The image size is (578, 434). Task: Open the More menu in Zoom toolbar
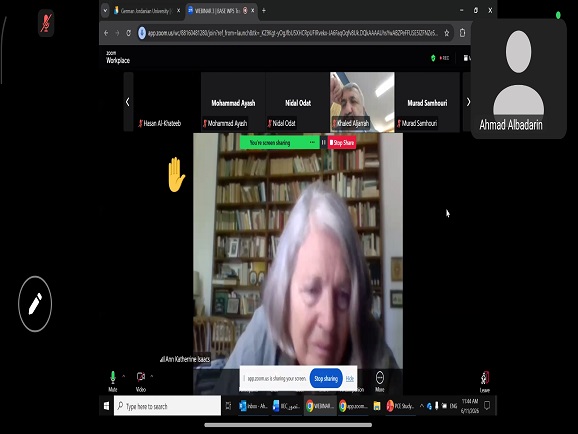380,382
